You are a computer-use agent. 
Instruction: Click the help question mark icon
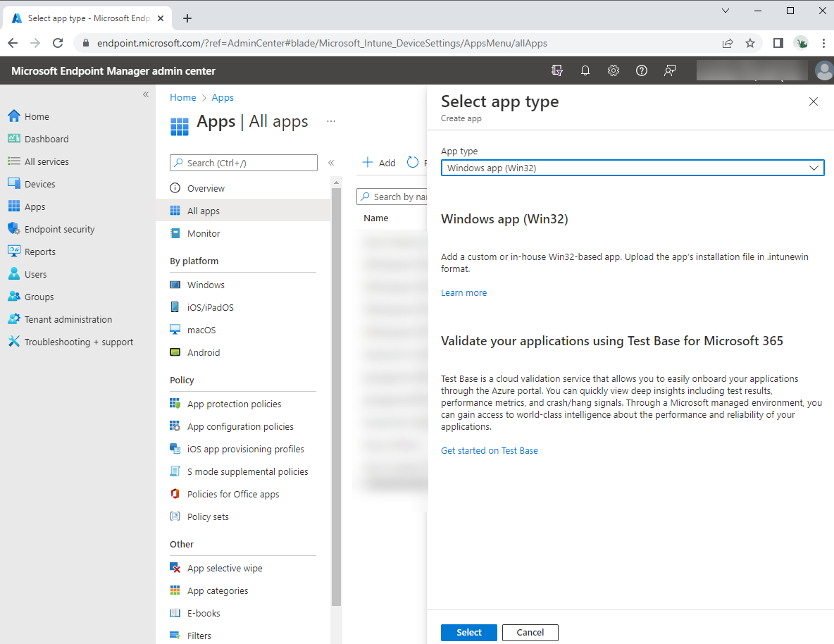[642, 70]
